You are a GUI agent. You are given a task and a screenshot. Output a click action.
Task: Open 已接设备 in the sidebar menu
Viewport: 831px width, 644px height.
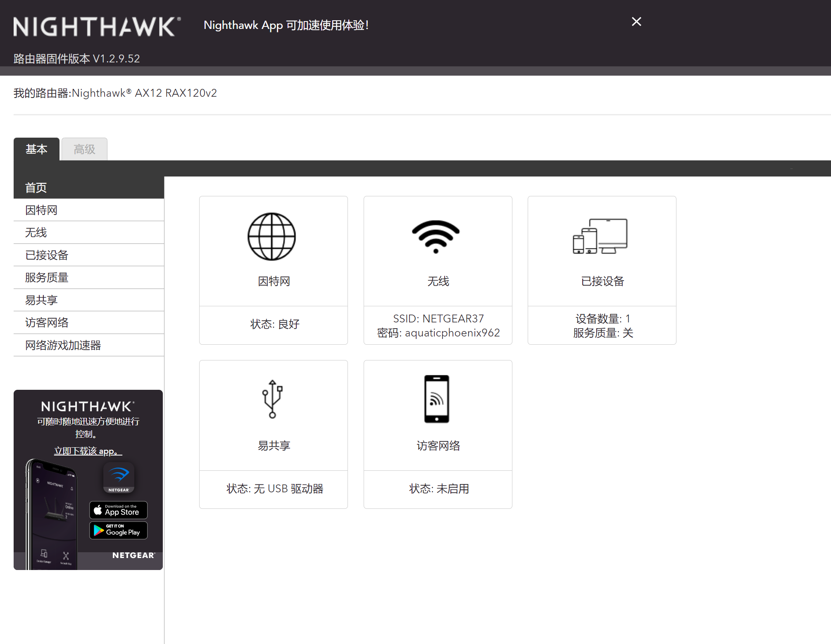(x=89, y=255)
